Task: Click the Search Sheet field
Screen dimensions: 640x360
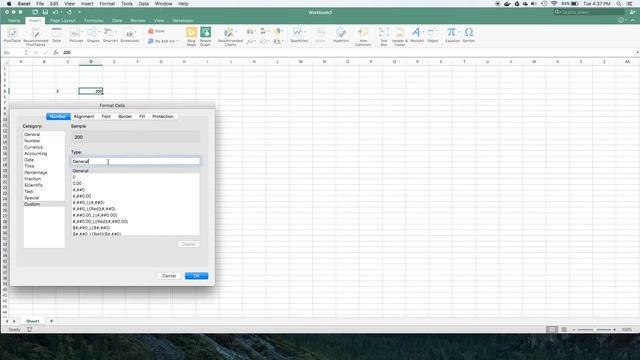Action: 589,12
